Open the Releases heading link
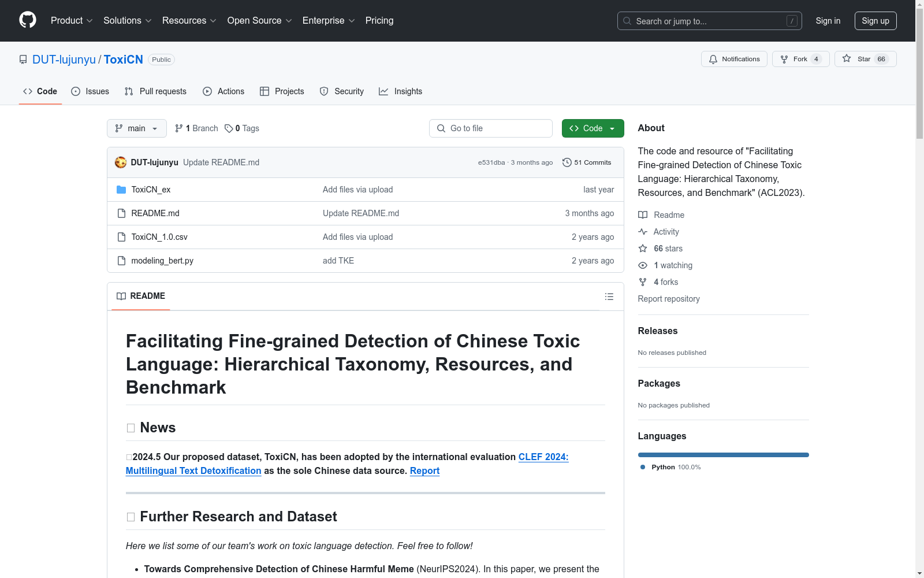924x578 pixels. click(658, 331)
